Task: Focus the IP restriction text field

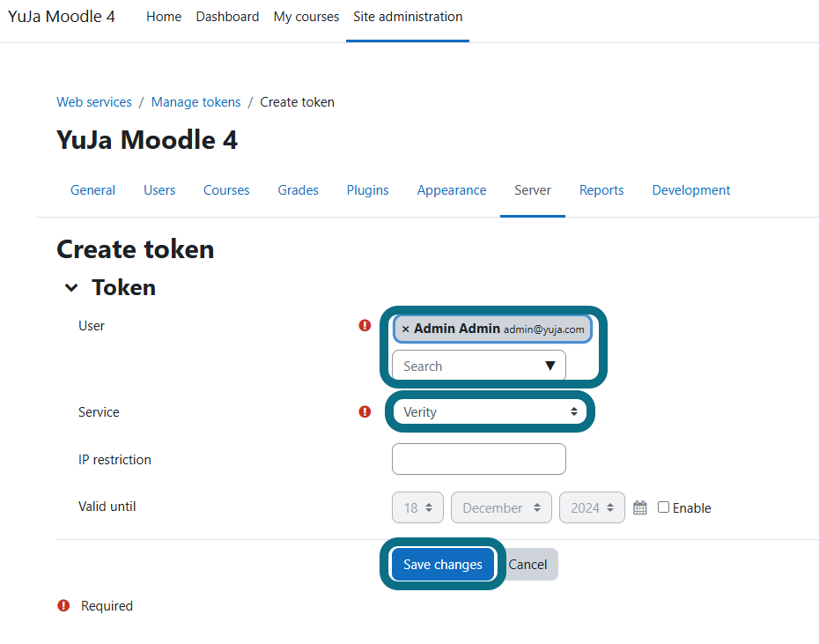Action: (x=479, y=459)
